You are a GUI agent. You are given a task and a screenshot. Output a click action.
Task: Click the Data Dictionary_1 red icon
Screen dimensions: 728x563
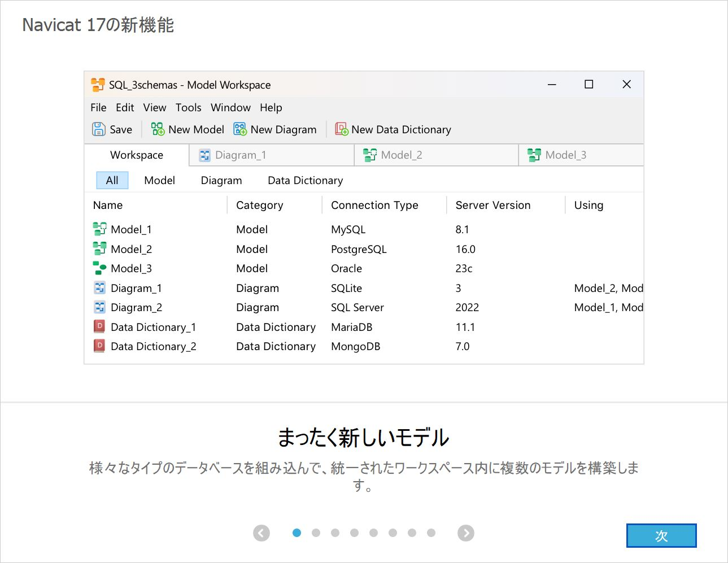tap(99, 327)
